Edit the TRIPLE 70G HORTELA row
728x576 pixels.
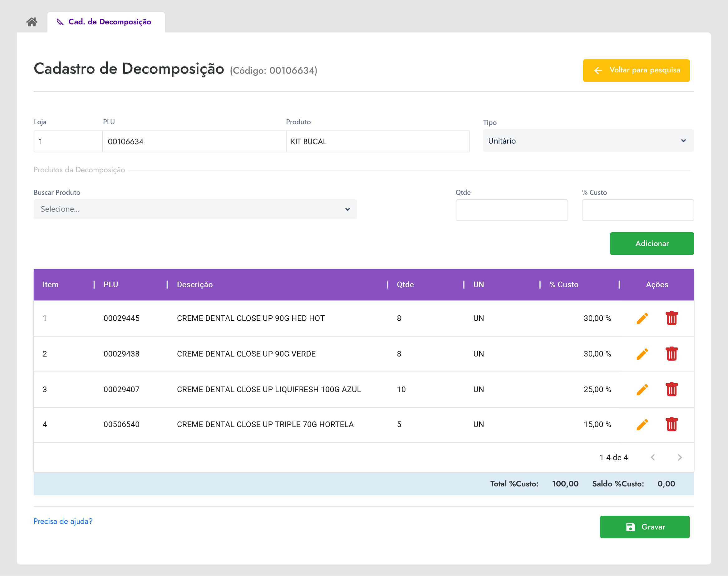coord(642,425)
